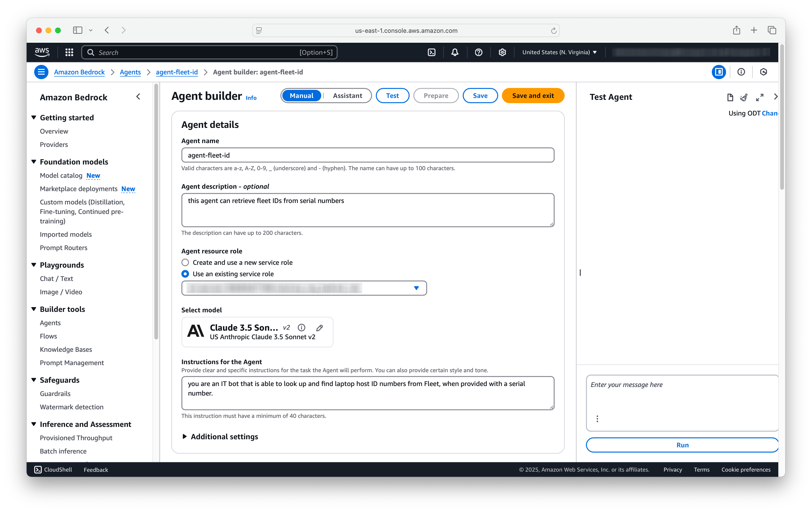The image size is (812, 512).
Task: Collapse the Amazon Bedrock navigation pane
Action: tap(138, 97)
